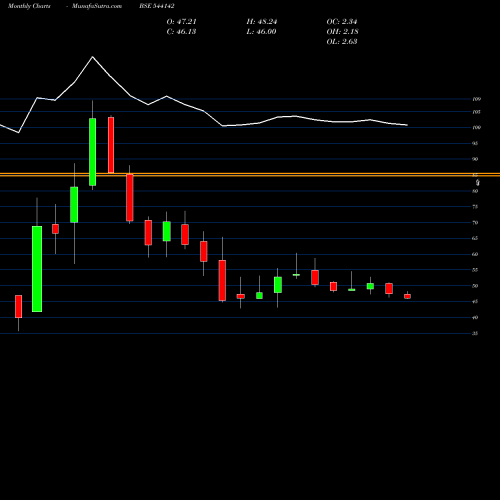Select the open value "O: 47.21"
This screenshot has height=500, width=500.
pos(181,22)
